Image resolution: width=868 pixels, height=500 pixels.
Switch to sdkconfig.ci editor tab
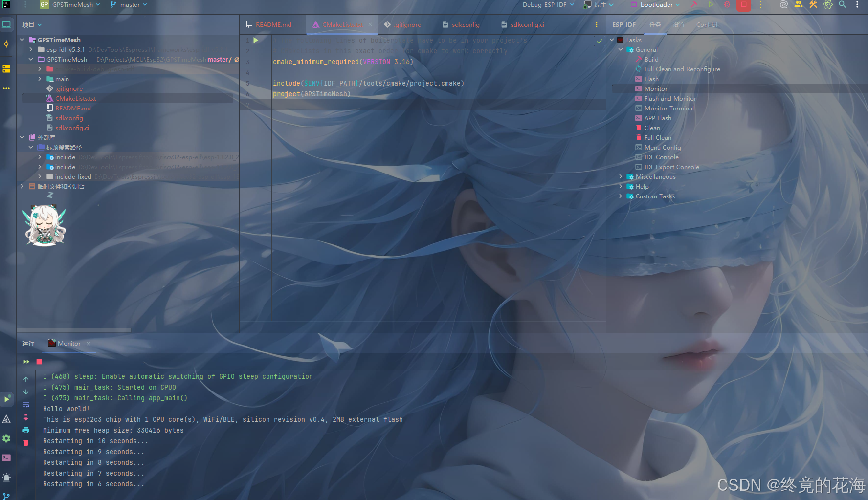523,25
